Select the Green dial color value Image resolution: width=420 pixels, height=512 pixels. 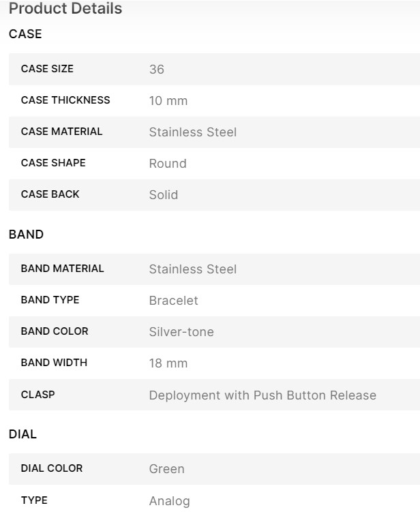(167, 469)
